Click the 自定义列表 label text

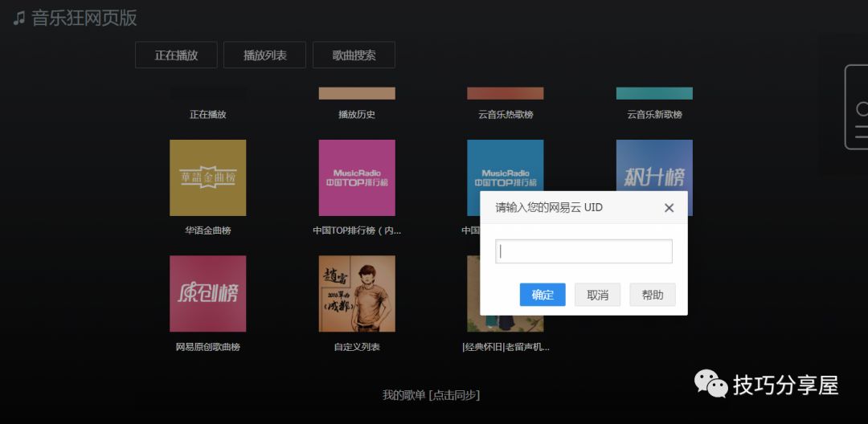(x=357, y=347)
